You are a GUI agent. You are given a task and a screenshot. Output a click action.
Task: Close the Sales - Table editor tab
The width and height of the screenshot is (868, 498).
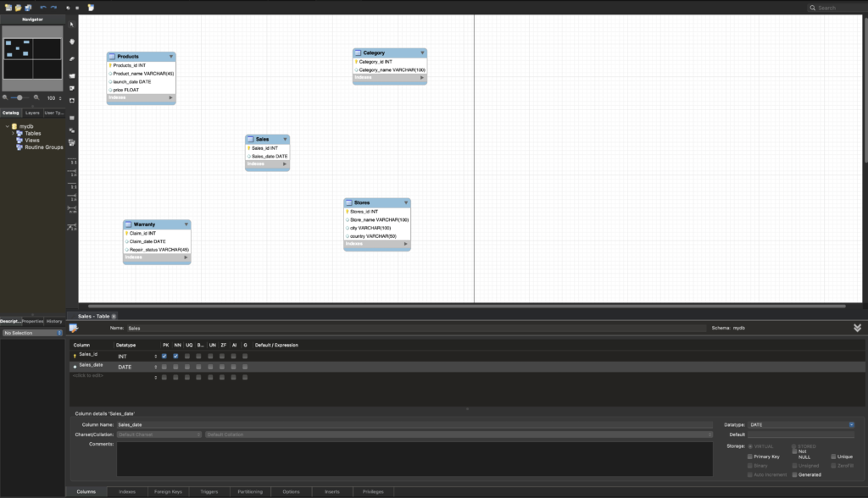pos(114,316)
